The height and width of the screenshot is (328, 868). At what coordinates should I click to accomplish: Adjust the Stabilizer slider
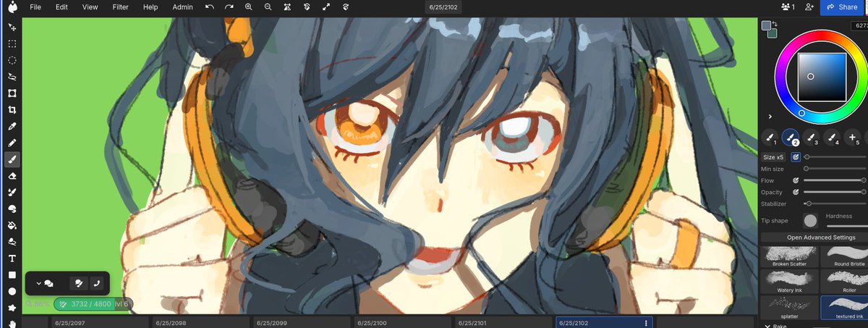[835, 203]
